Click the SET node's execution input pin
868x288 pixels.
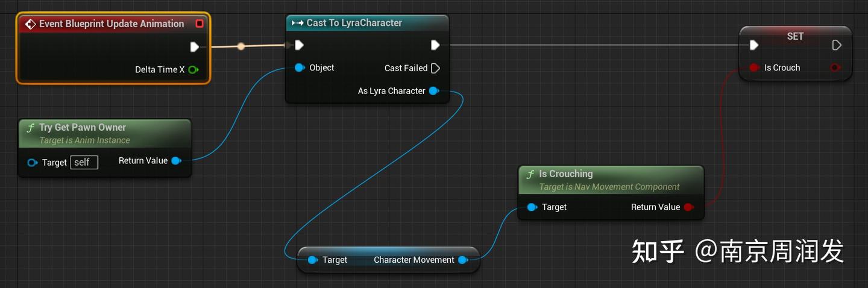[x=753, y=45]
